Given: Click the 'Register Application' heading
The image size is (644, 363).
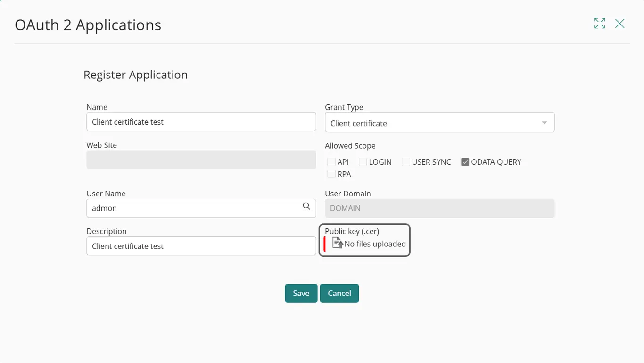Looking at the screenshot, I should [x=136, y=75].
